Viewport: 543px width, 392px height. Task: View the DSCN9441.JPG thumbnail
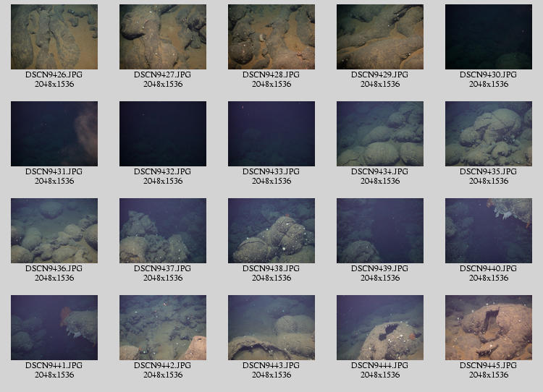pos(54,328)
